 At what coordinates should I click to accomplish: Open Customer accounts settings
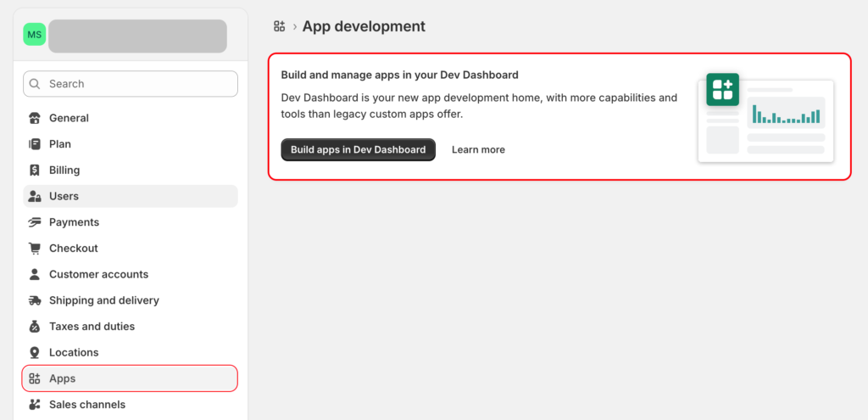(x=130, y=274)
